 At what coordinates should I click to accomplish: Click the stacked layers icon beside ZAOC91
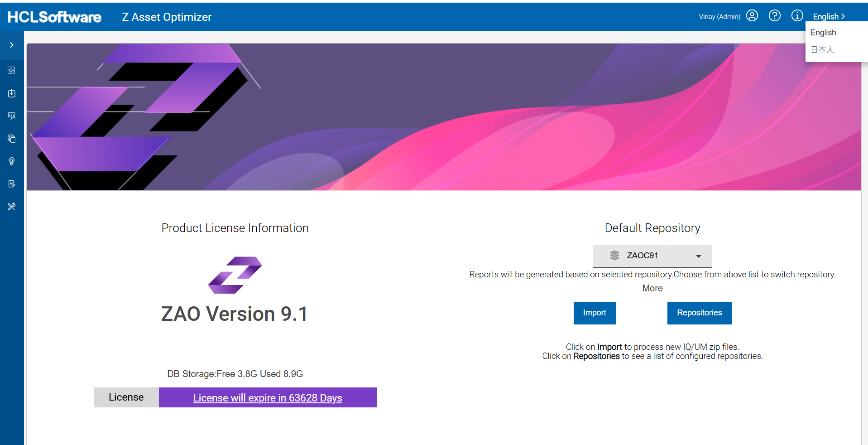pos(614,256)
